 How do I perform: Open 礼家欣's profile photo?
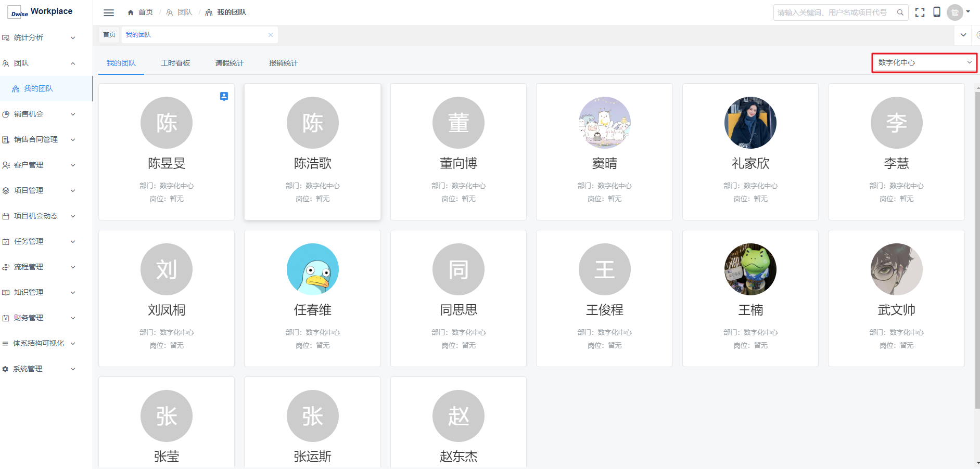tap(750, 123)
